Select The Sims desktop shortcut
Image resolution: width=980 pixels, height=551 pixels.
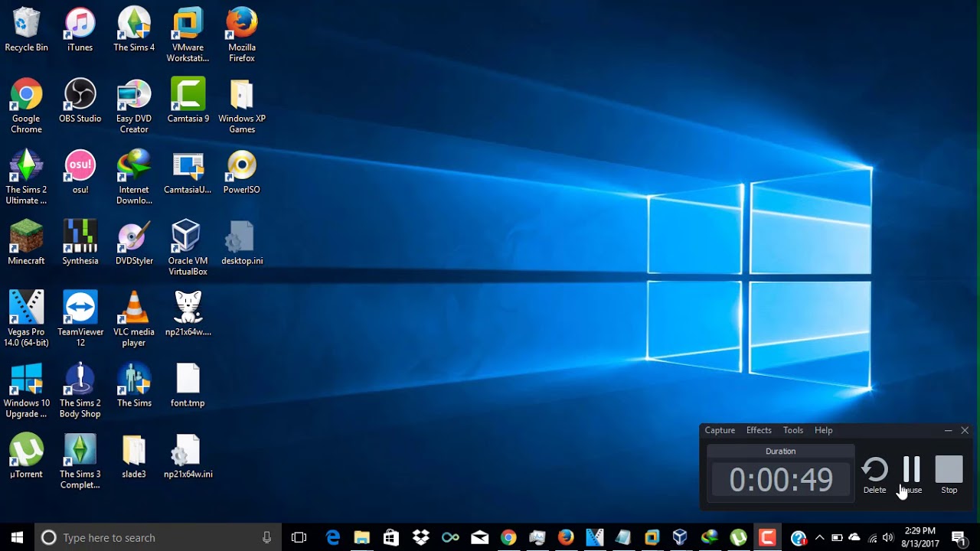click(134, 386)
